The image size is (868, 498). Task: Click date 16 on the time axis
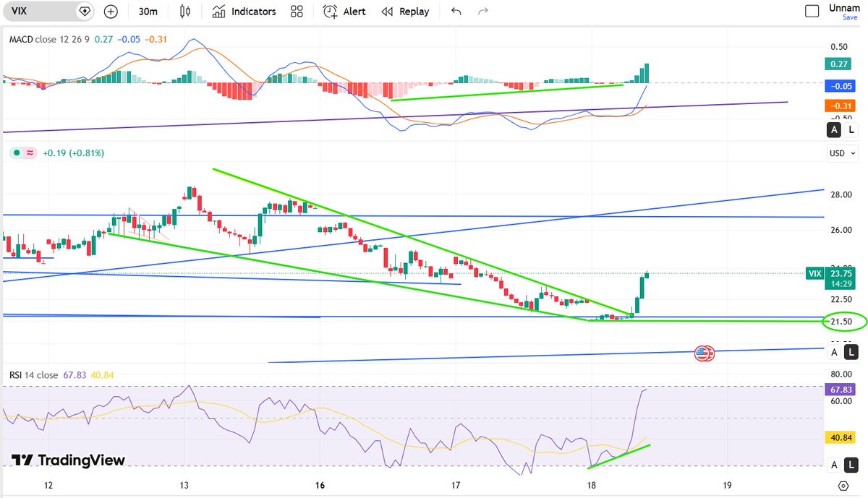pos(319,486)
